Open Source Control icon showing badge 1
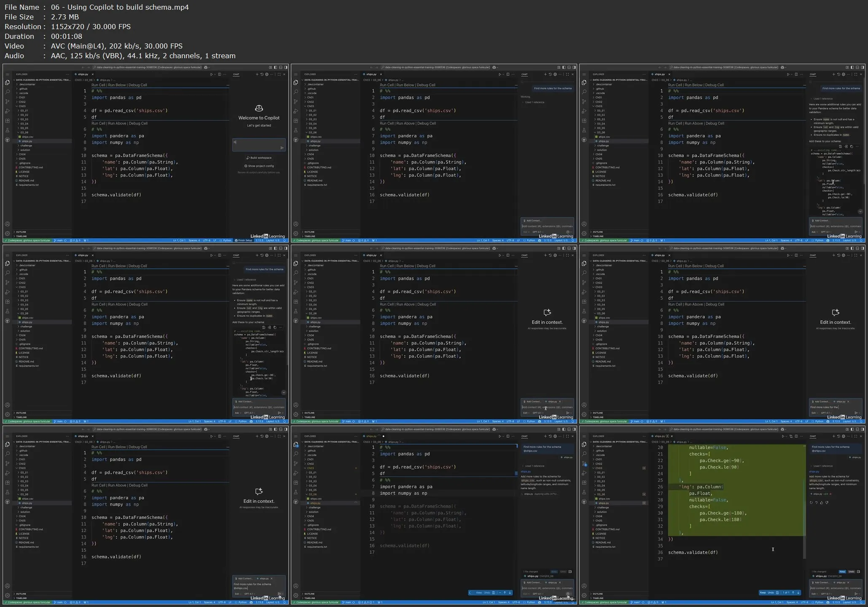The width and height of the screenshot is (868, 607). pos(584,463)
